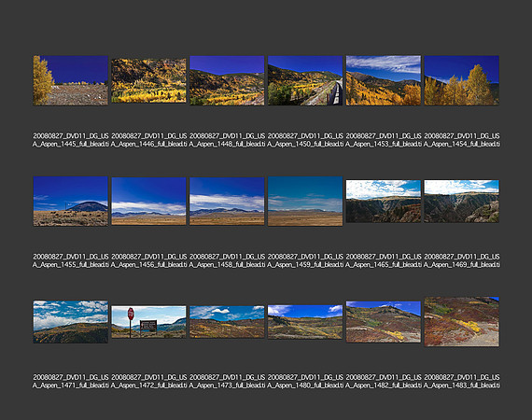Click the Aspen_1472 stop sign thumbnail
532x420 pixels.
(149, 322)
